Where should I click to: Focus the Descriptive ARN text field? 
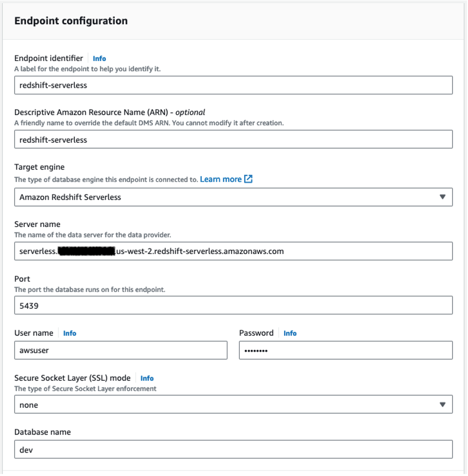coord(233,140)
